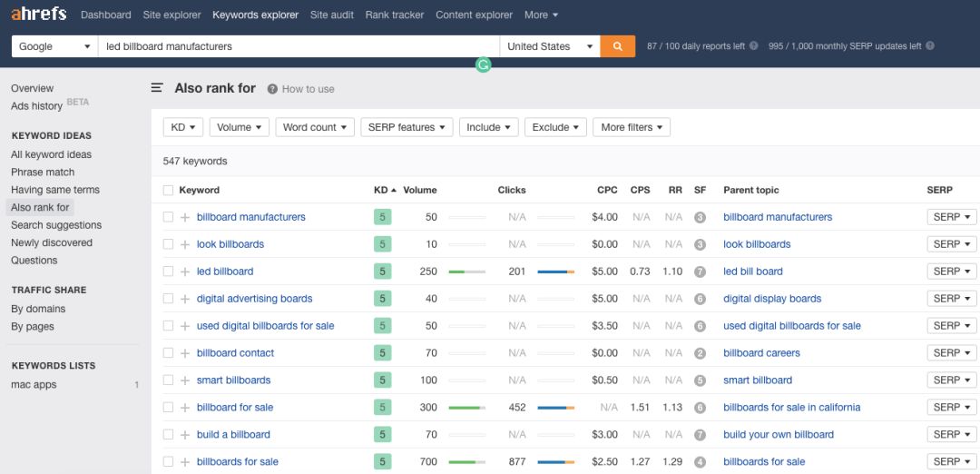
Task: Toggle the hamburger sidebar menu icon
Action: click(x=157, y=88)
